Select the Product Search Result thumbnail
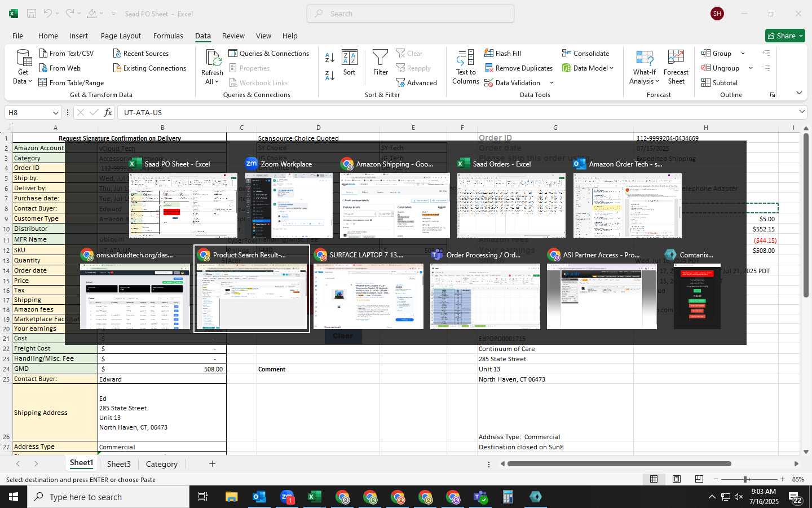This screenshot has width=812, height=508. tap(251, 296)
